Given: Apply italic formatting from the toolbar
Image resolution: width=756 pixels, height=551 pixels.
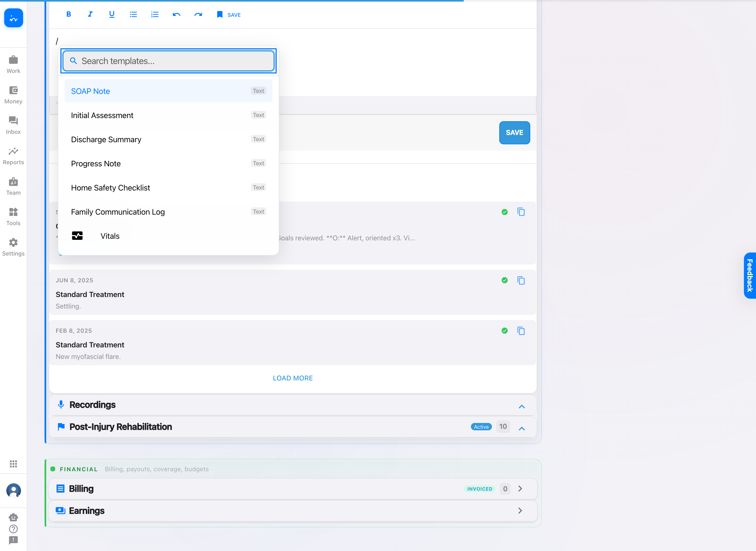Looking at the screenshot, I should (x=90, y=14).
